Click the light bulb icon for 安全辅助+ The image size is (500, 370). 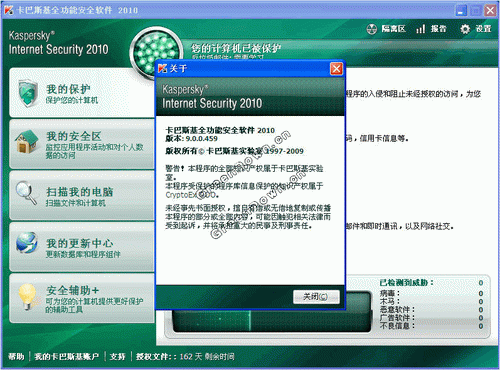(28, 296)
